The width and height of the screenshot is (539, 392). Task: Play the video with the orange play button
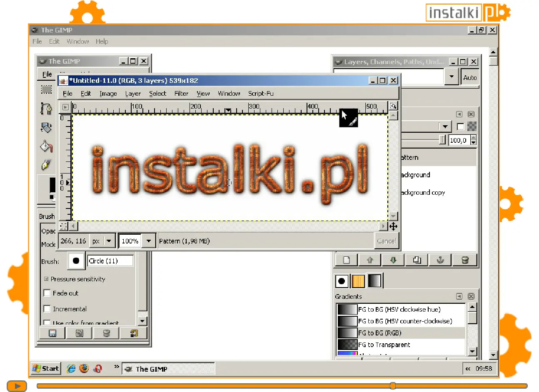tap(17, 386)
